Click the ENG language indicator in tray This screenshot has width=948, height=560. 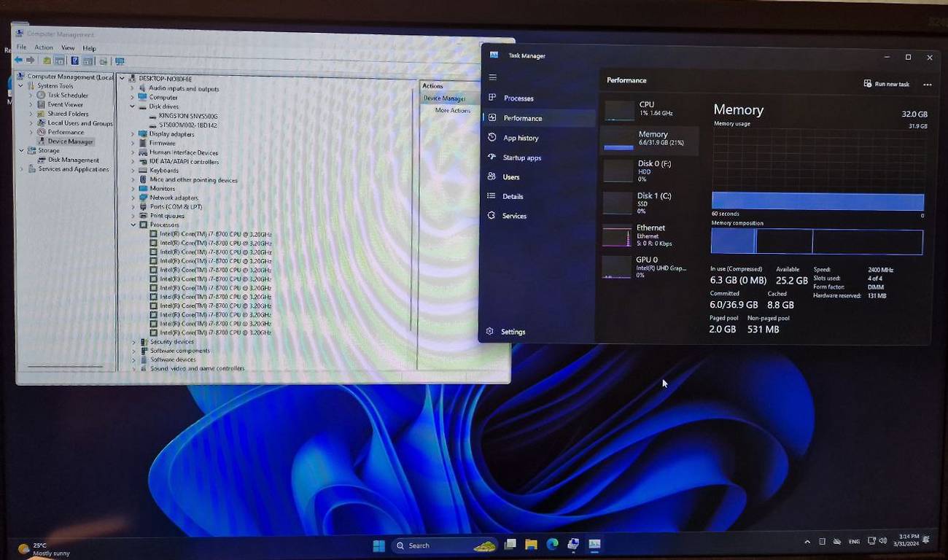[x=854, y=542]
